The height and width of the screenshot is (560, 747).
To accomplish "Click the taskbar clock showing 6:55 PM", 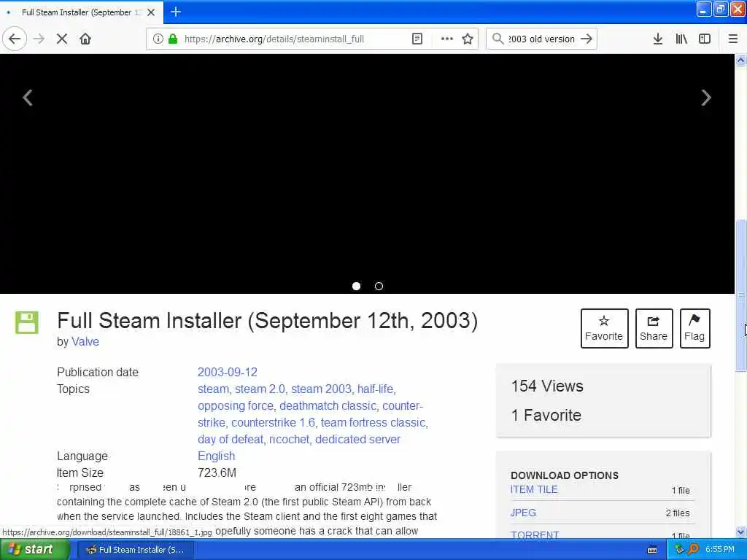I will tap(719, 550).
